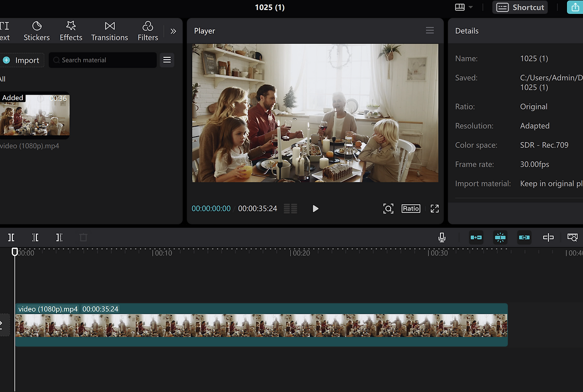Play the video in the Player
583x392 pixels.
315,209
